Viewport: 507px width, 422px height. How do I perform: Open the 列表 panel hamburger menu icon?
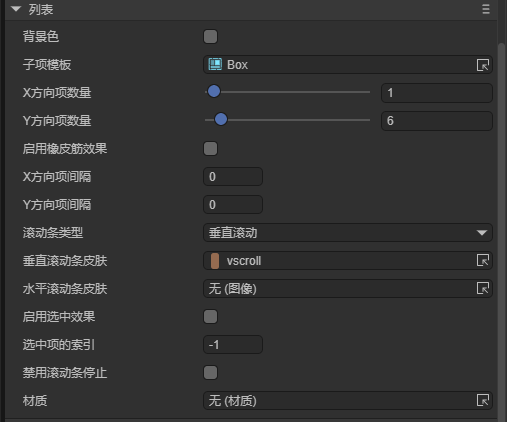486,9
